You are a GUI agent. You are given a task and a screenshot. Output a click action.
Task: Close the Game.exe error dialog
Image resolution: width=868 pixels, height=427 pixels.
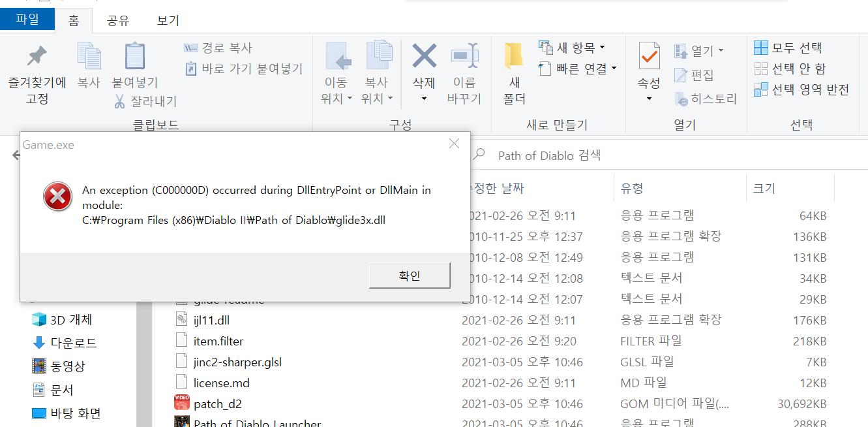coord(455,144)
